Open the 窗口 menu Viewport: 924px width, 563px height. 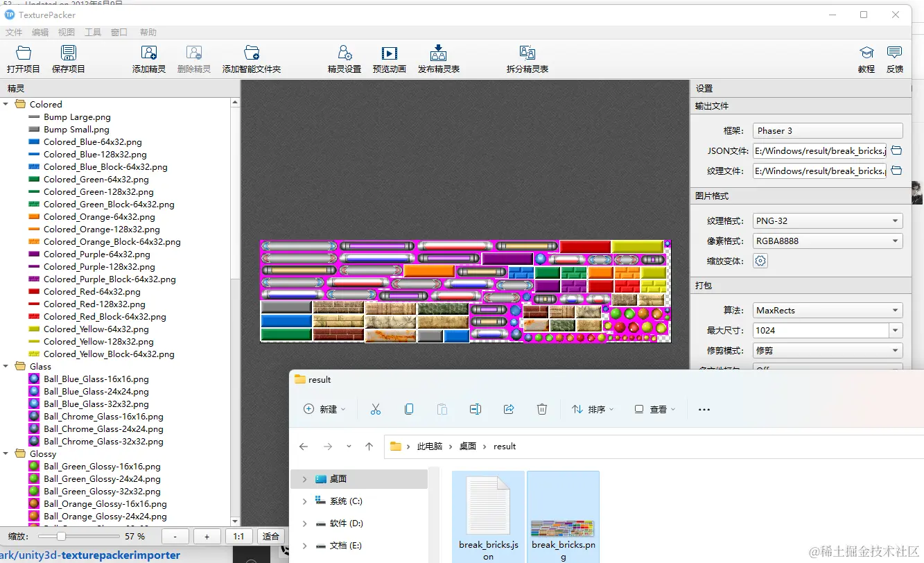(x=119, y=33)
